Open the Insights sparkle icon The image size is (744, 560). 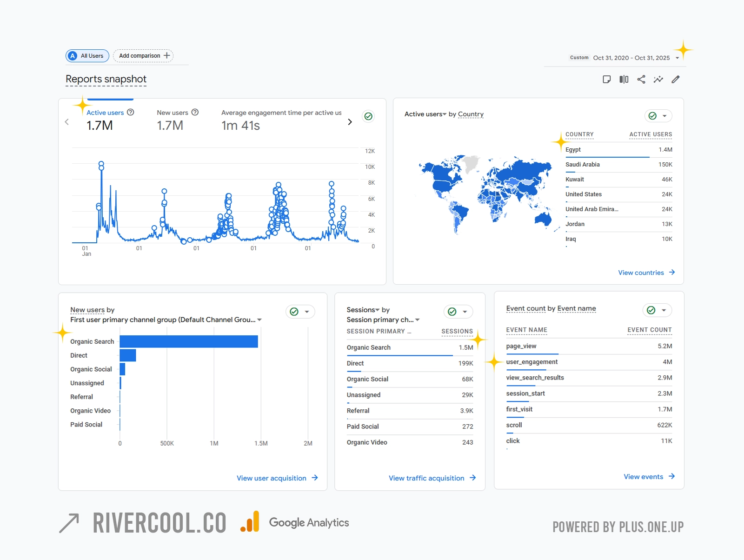pyautogui.click(x=658, y=80)
